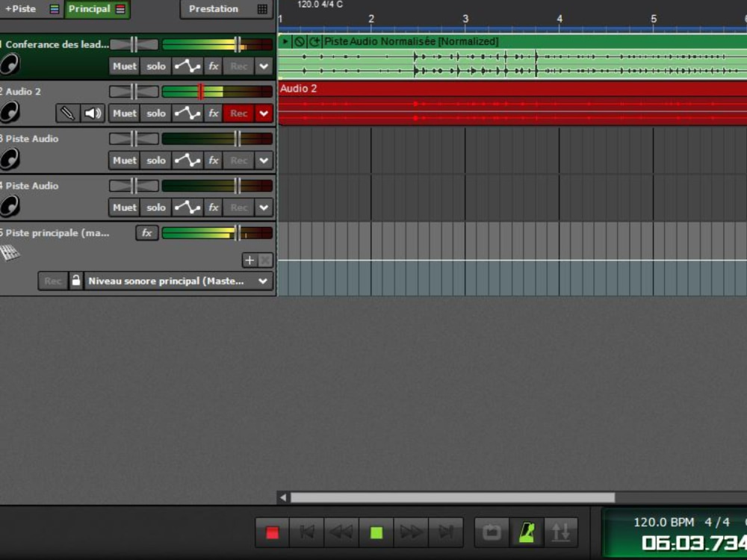Click measure 3 on the timeline ruler
747x560 pixels.
(x=465, y=19)
